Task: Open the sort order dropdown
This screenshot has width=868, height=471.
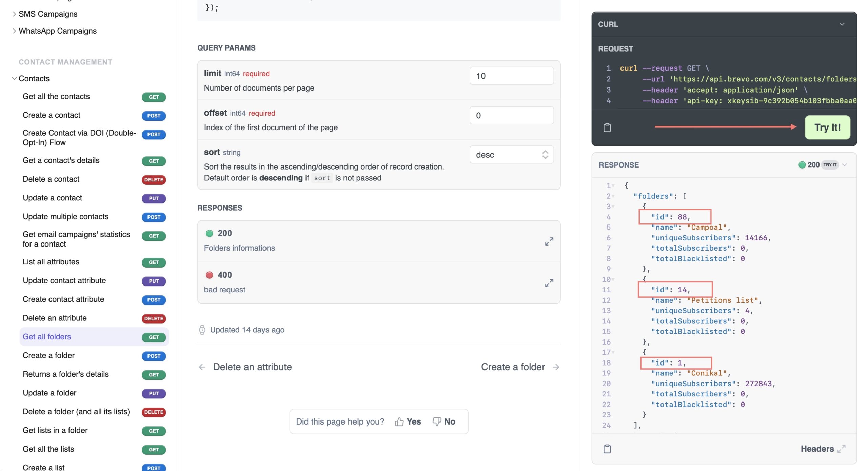Action: (511, 155)
